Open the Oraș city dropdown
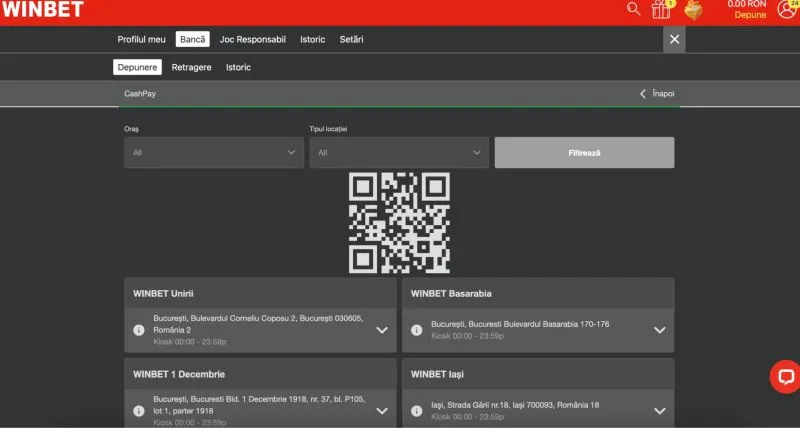 coord(214,153)
